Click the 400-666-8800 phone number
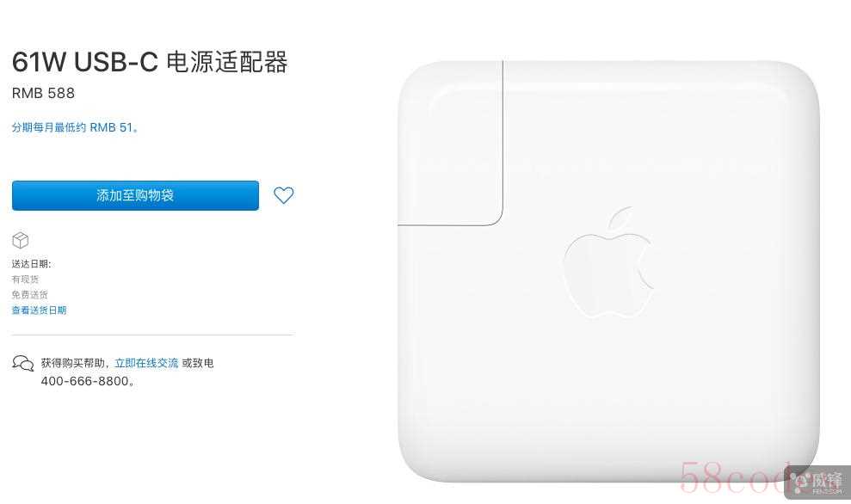 point(85,381)
